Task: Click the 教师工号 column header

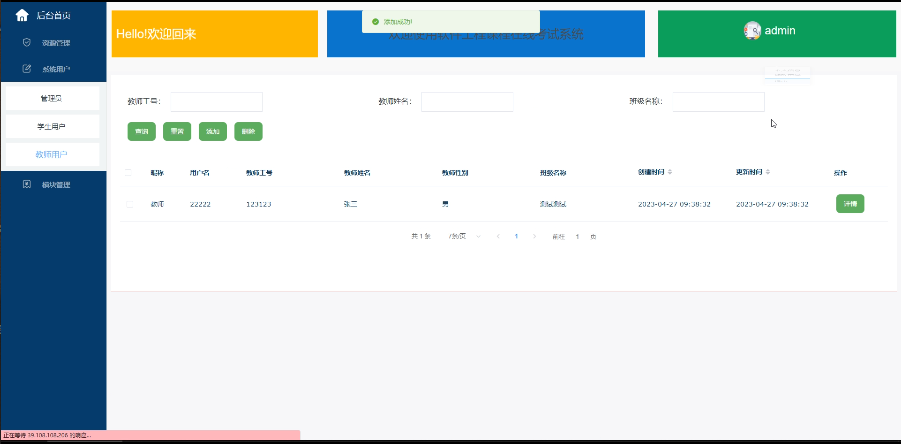Action: (x=259, y=173)
